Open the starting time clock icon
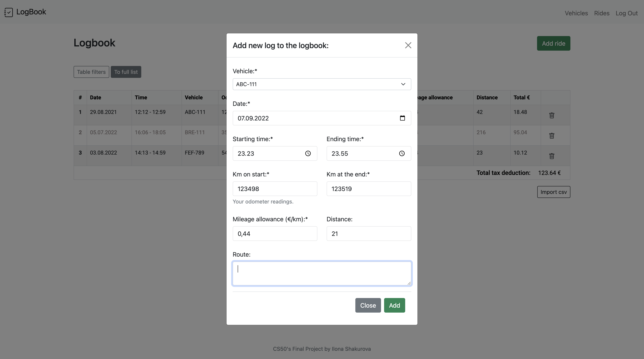 click(x=308, y=153)
